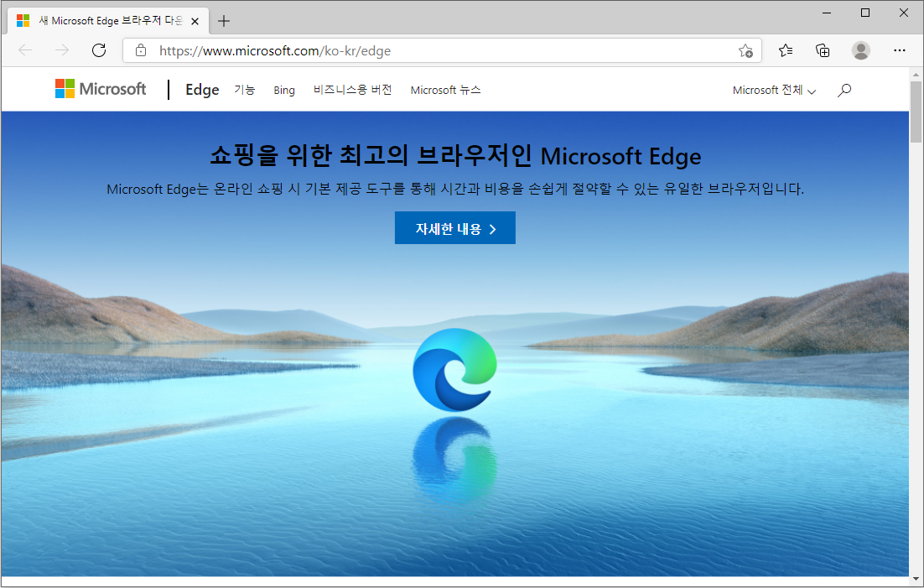
Task: Reload the page with the refresh icon
Action: 99,50
